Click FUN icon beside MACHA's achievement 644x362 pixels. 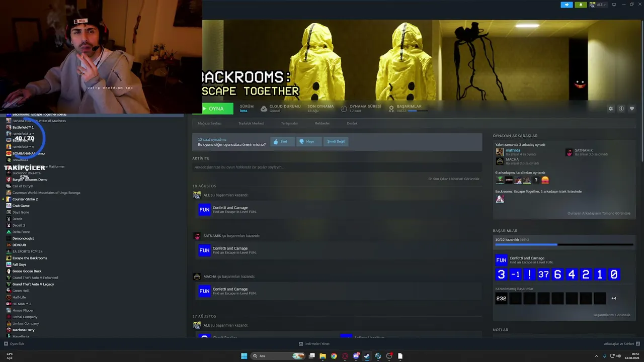(x=204, y=291)
